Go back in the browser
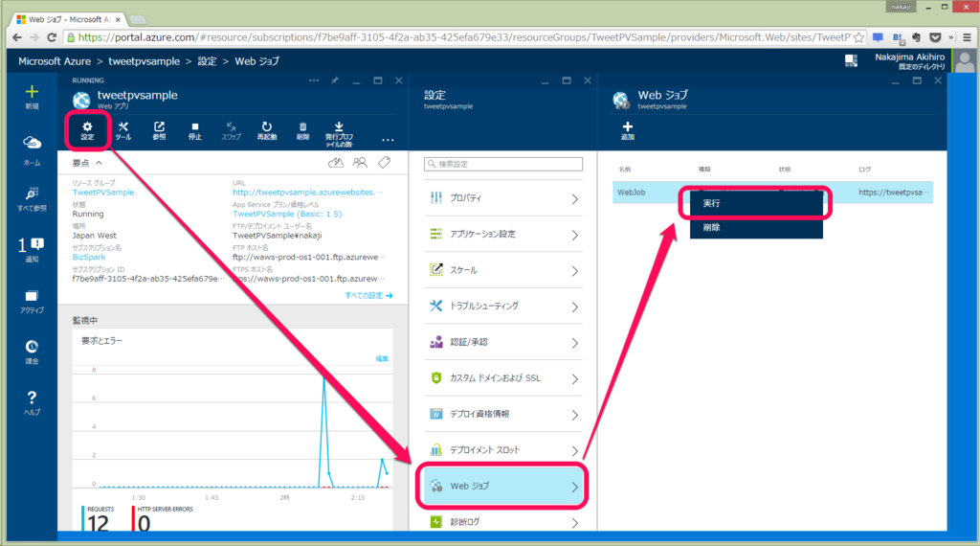 pos(17,37)
